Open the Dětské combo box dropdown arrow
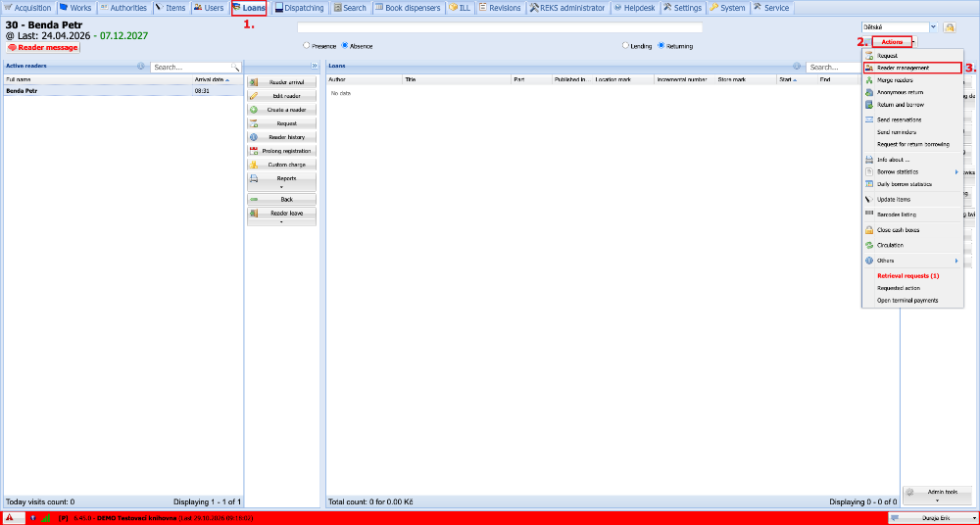This screenshot has width=980, height=525. [x=934, y=27]
